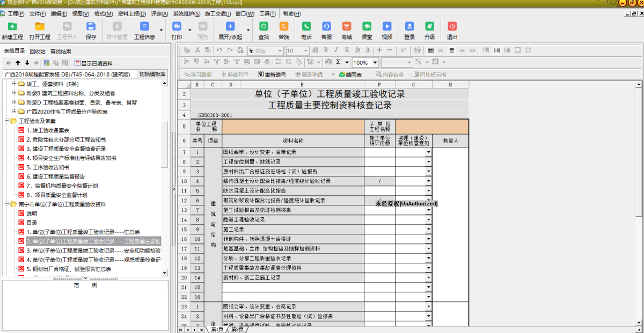
Task: Switch to 第2页 sheet tab
Action: click(x=237, y=329)
